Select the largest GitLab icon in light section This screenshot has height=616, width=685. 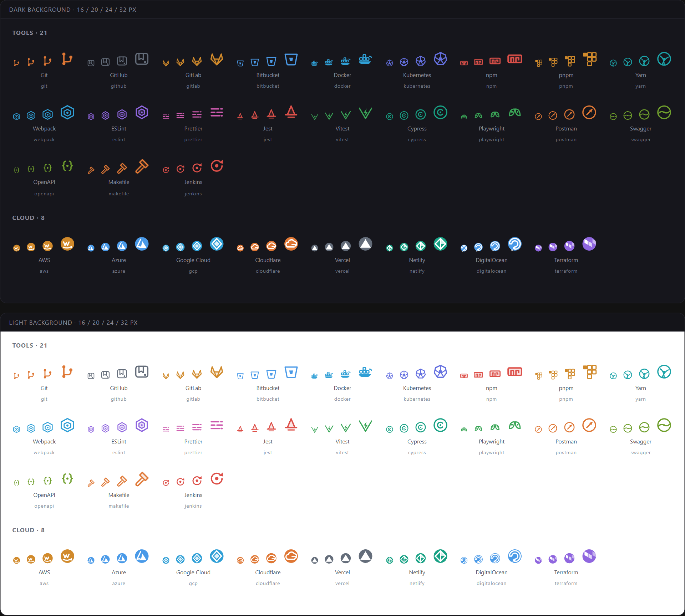click(217, 371)
